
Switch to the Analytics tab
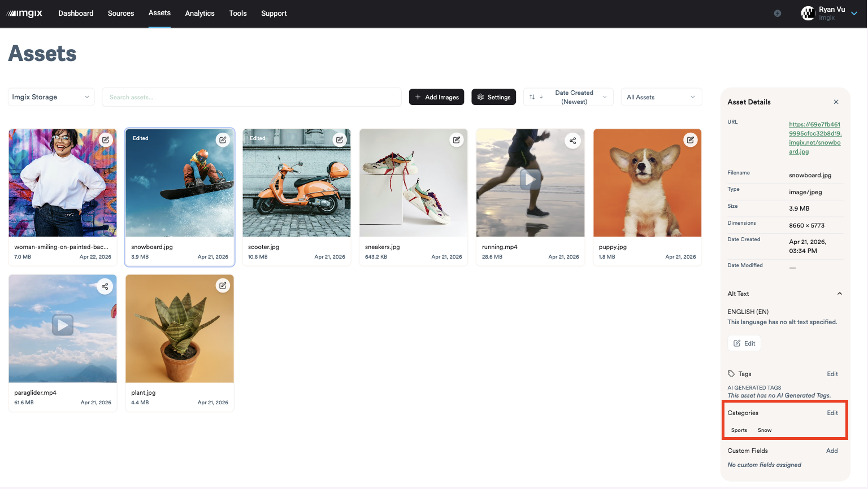click(x=199, y=13)
